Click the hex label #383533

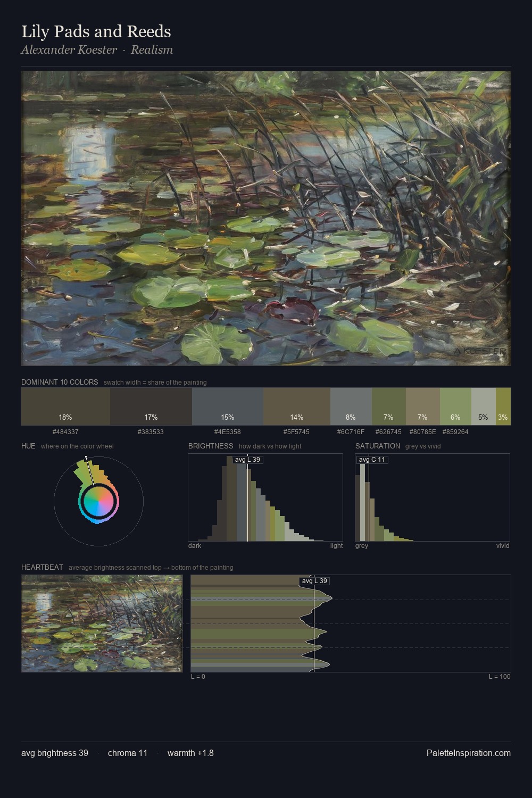point(151,432)
